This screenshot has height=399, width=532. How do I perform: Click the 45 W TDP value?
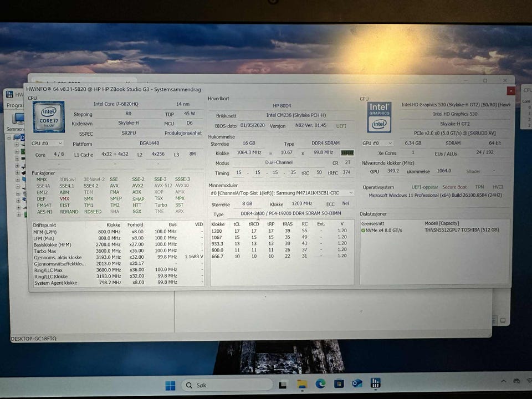[190, 114]
